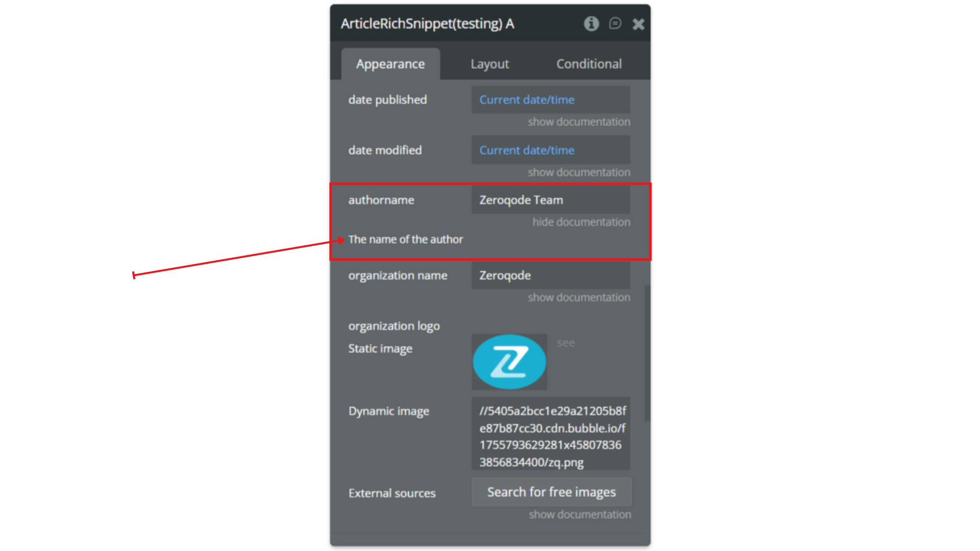Viewport: 980px width, 551px height.
Task: Show documentation under External sources
Action: coord(580,515)
